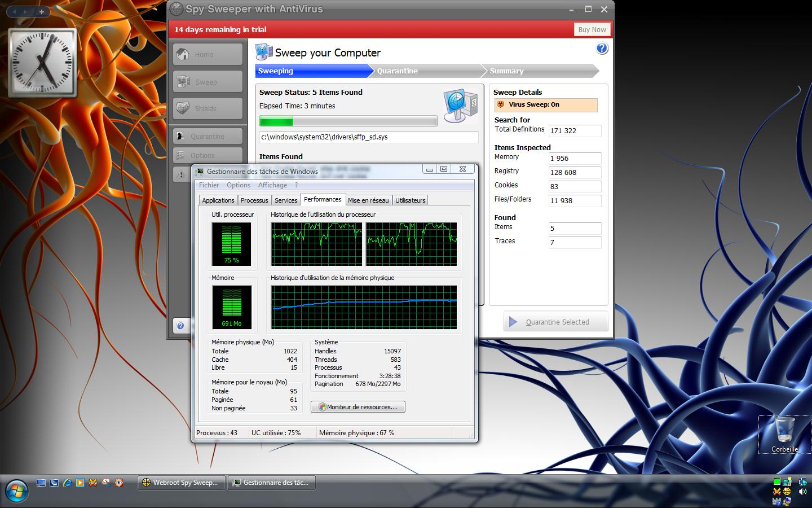
Task: Launch Windows Media Player from Quick Launch
Action: click(80, 483)
